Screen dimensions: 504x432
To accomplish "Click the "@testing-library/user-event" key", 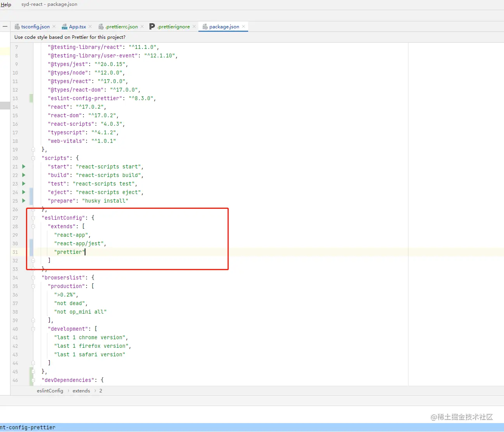I will pos(93,56).
